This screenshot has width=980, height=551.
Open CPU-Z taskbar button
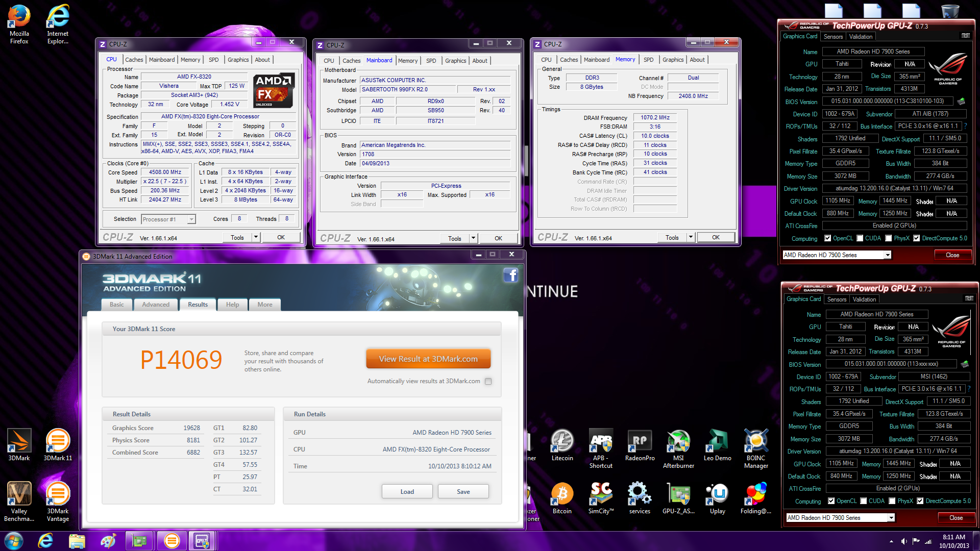[x=202, y=541]
